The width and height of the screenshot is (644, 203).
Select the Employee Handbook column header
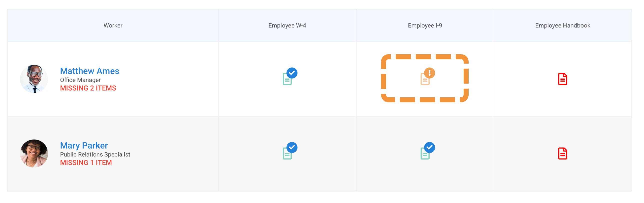pos(562,25)
